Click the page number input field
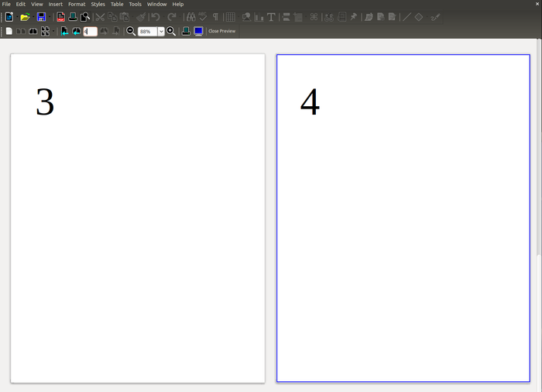The height and width of the screenshot is (392, 542). pos(90,31)
